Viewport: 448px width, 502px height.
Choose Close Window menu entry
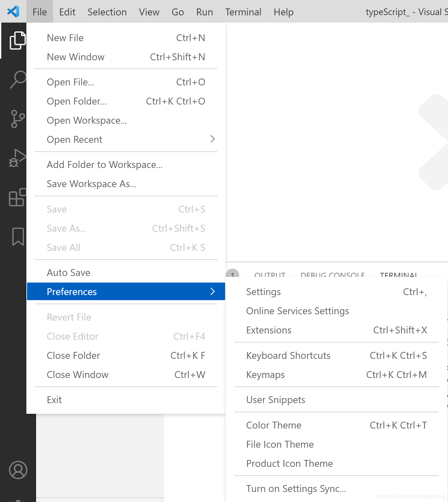(x=126, y=375)
